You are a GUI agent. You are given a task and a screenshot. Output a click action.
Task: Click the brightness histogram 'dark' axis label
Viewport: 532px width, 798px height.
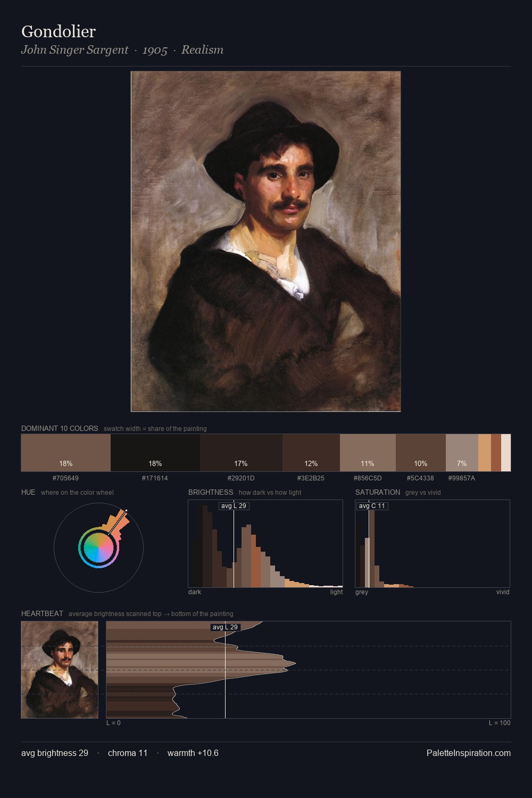tap(195, 592)
